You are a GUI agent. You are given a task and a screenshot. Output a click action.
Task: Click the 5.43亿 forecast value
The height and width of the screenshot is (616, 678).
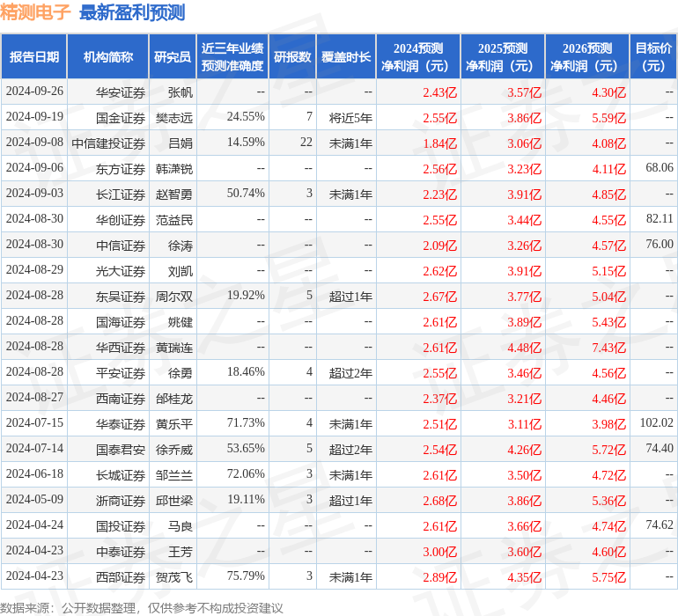(608, 321)
